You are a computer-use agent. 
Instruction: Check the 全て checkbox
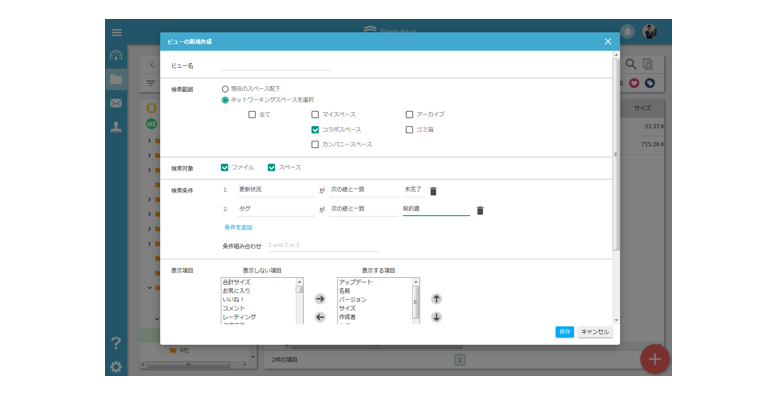click(x=252, y=114)
